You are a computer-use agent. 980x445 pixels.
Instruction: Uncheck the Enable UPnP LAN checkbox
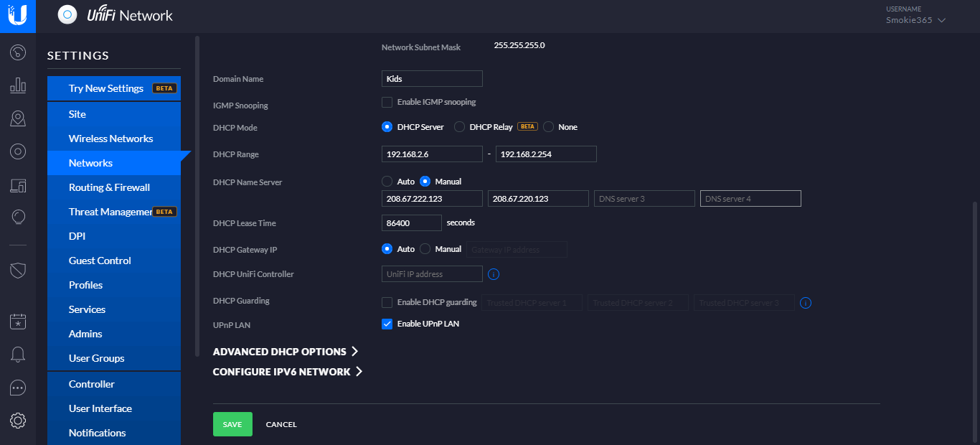click(x=387, y=324)
